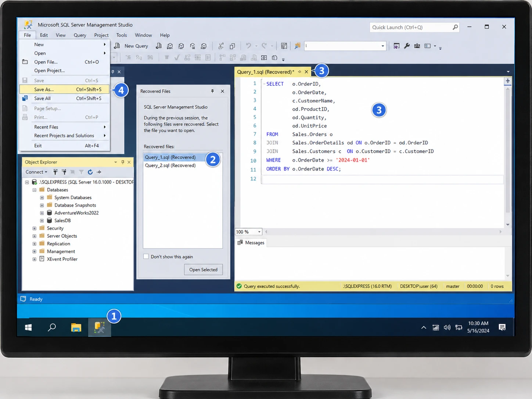Click the Database Engine Query icon
The image size is (532, 399).
click(x=159, y=46)
